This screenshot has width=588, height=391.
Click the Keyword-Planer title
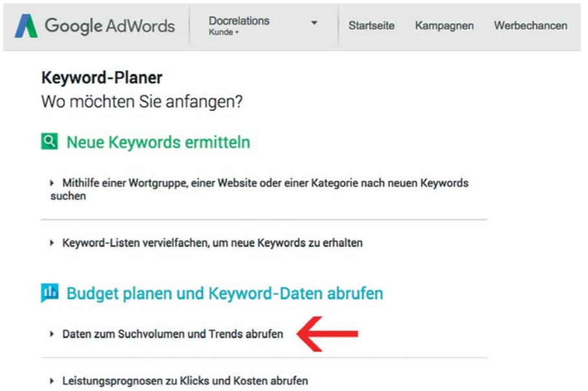(x=102, y=78)
